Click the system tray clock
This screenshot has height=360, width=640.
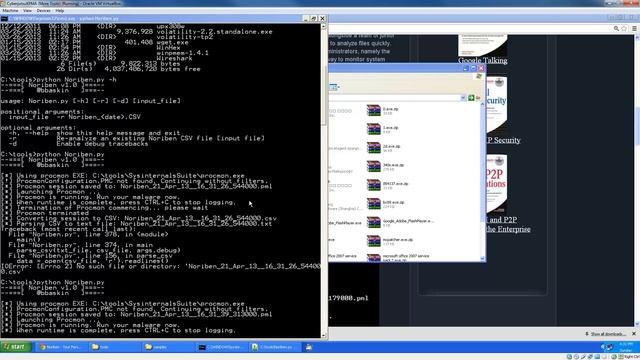click(626, 347)
